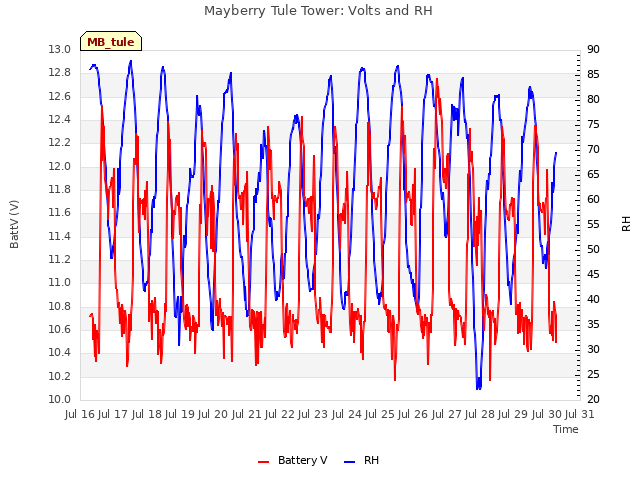This screenshot has width=640, height=480.
Task: Click the 90 right axis tick label
Action: pyautogui.click(x=593, y=49)
